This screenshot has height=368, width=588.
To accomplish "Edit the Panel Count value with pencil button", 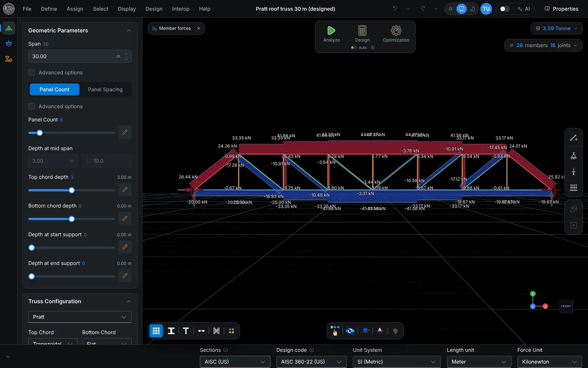I will pos(125,132).
